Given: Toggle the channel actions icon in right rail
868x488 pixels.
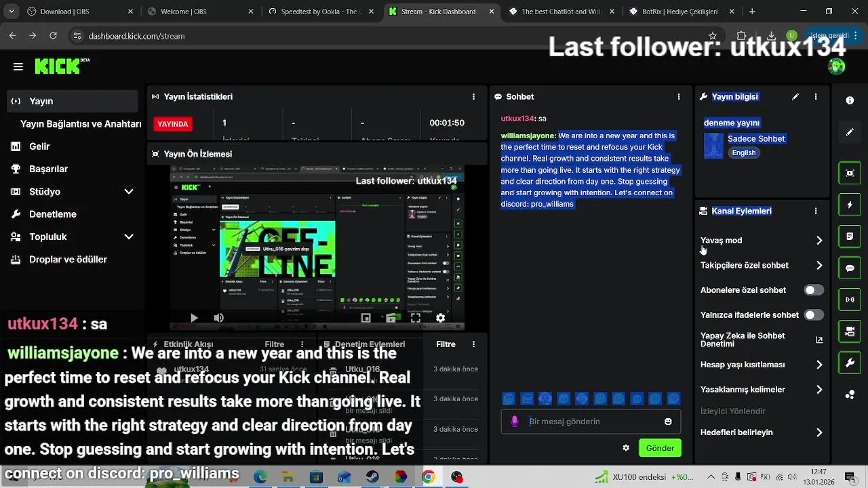Looking at the screenshot, I should click(850, 331).
